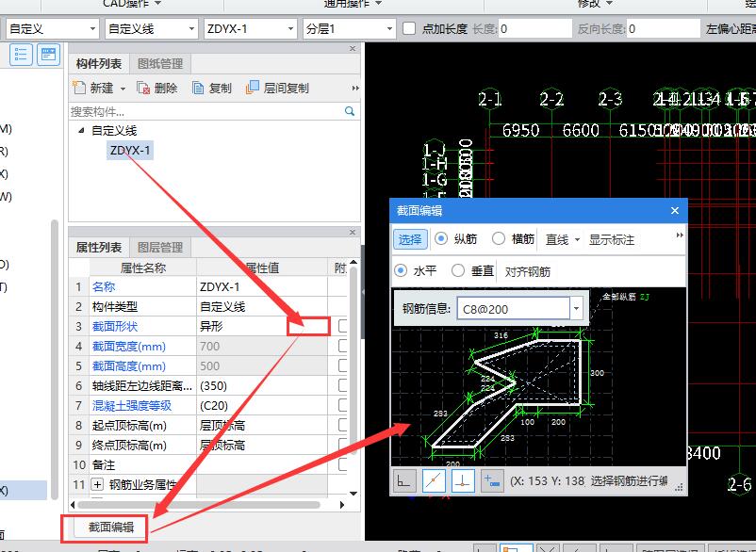
Task: Switch left sidebar to detail panel view icon
Action: 49,55
